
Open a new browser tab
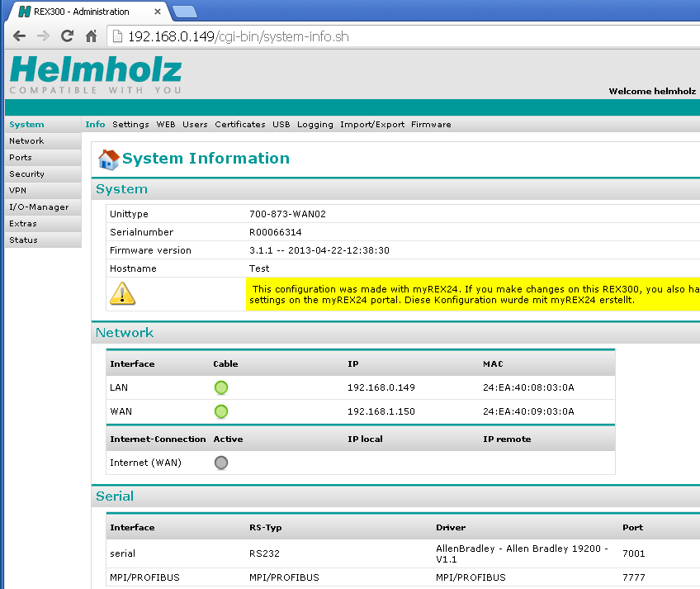185,12
